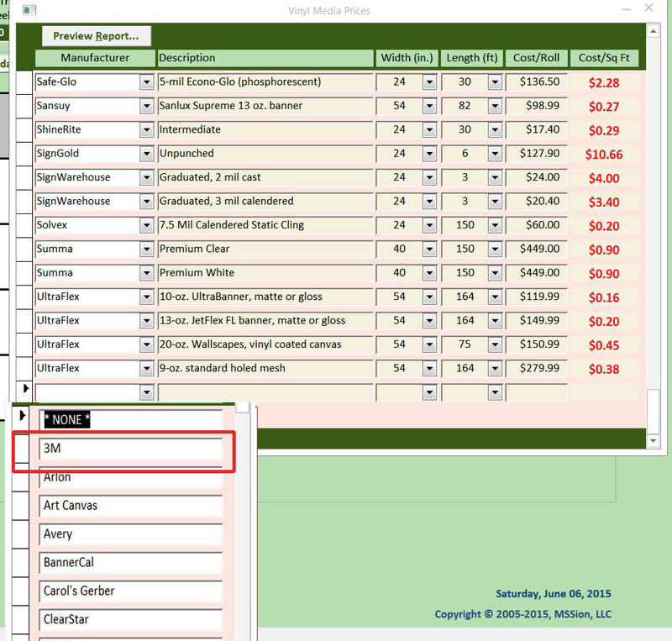Click the $136.50 Cost/Roll field

point(537,81)
